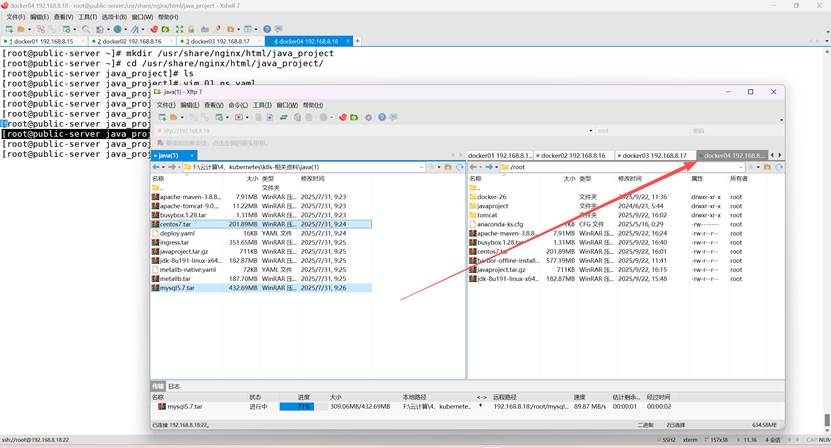
Task: Expand the remote /root path dropdown
Action: pos(740,167)
